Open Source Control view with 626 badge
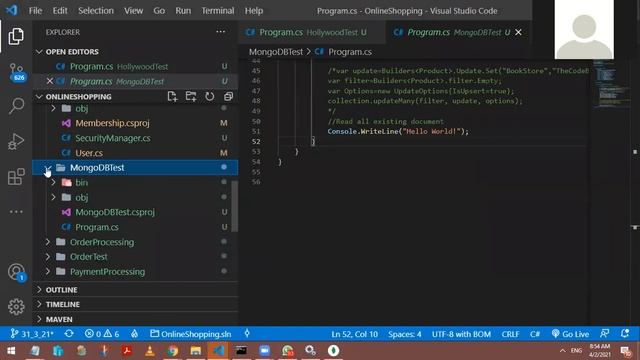The height and width of the screenshot is (360, 640). tap(16, 73)
